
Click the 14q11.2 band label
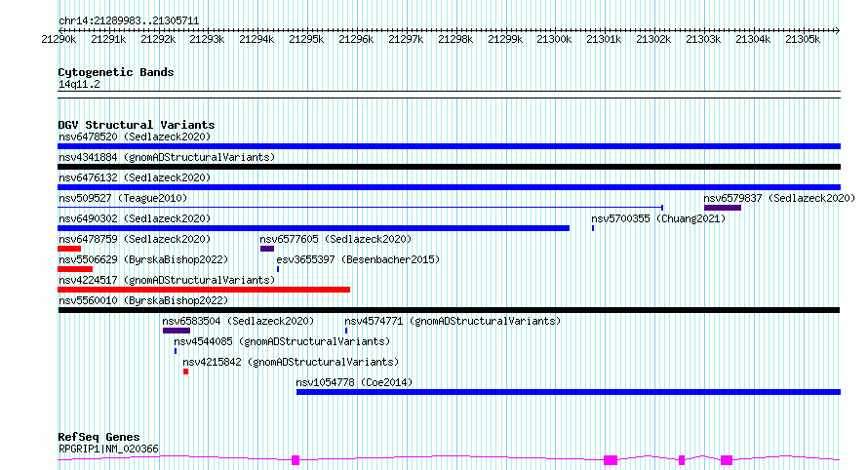tap(79, 84)
